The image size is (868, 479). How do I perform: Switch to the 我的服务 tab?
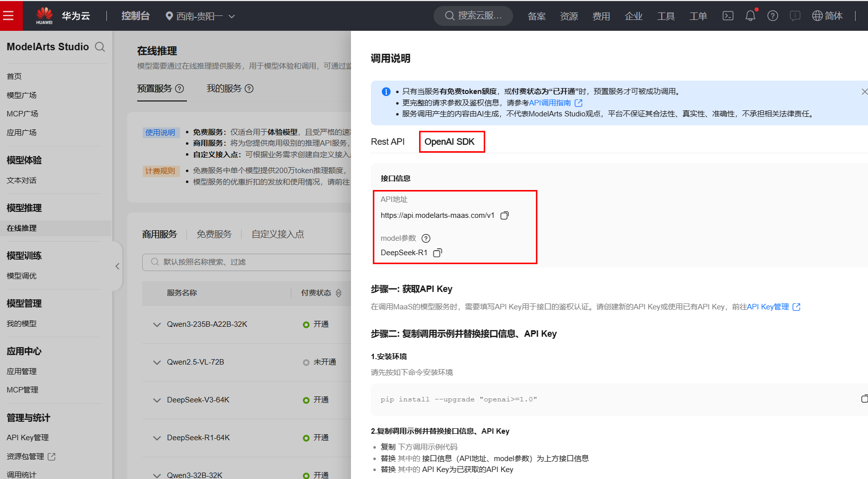[224, 89]
